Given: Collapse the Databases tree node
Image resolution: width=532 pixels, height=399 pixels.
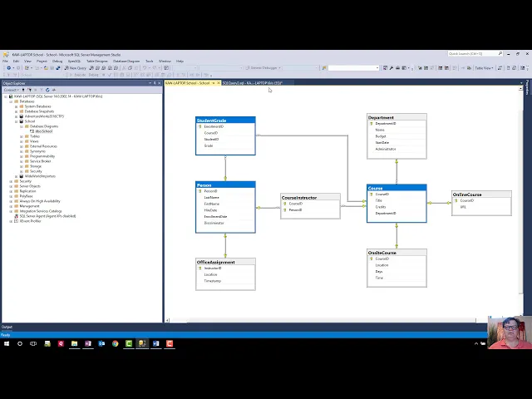Looking at the screenshot, I should [x=11, y=101].
